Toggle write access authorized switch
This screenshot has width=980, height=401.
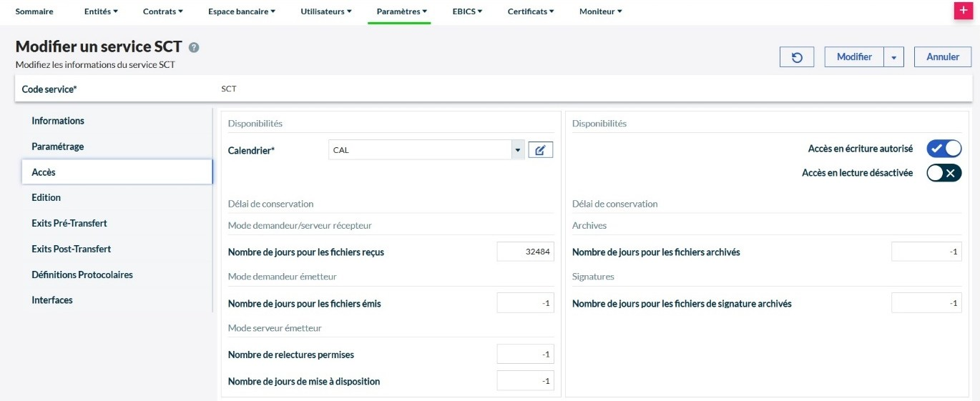[x=944, y=149]
